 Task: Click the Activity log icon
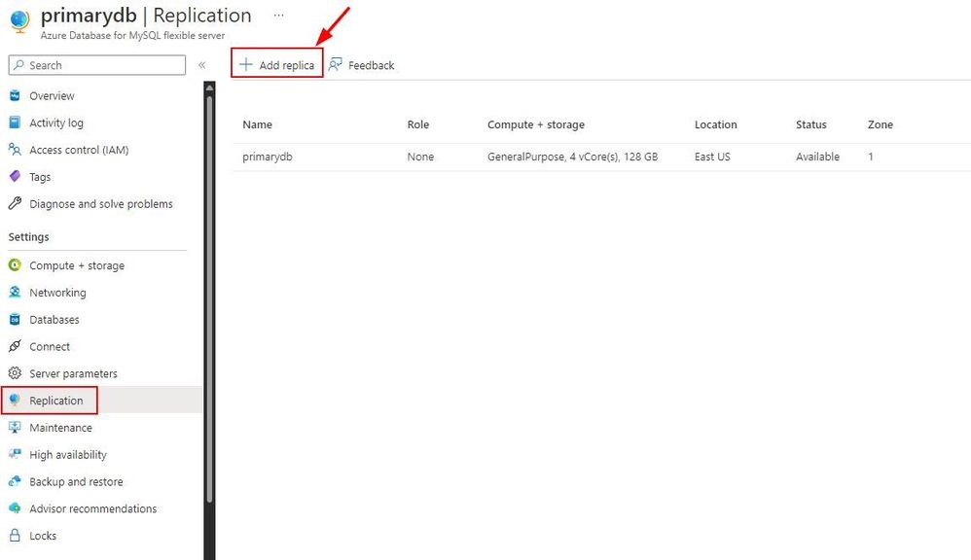pyautogui.click(x=15, y=122)
